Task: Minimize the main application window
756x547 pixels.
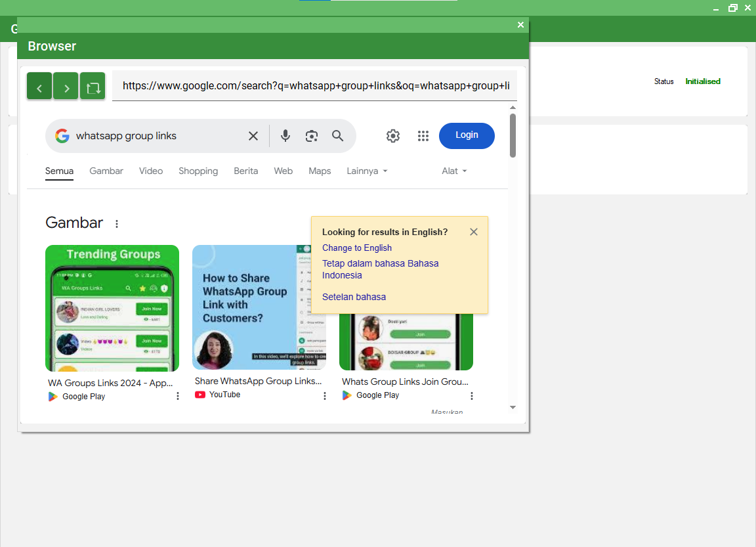Action: pyautogui.click(x=716, y=8)
